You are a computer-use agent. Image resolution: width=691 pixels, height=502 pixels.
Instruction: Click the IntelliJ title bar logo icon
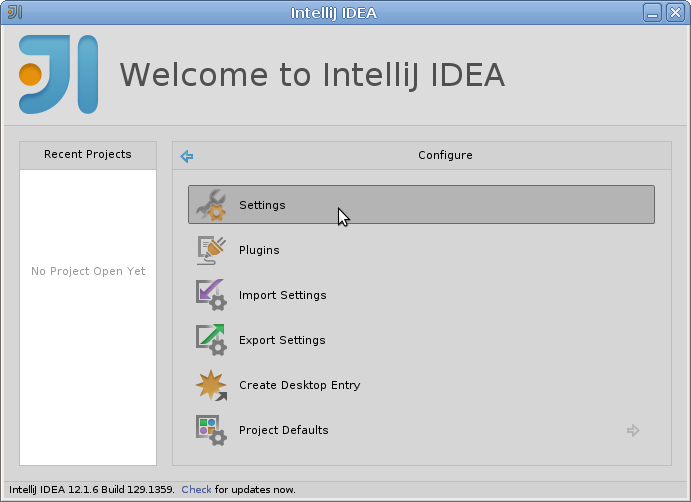click(x=15, y=12)
